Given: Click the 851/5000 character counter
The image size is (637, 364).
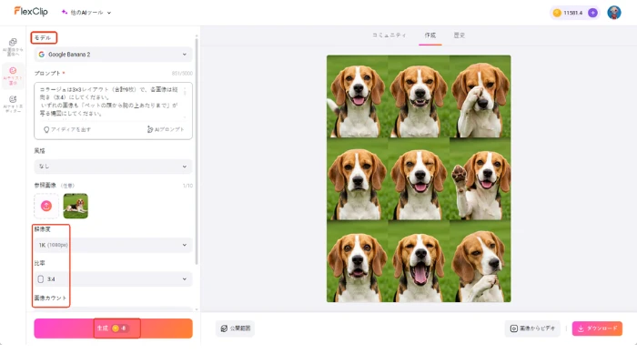Looking at the screenshot, I should (x=182, y=74).
